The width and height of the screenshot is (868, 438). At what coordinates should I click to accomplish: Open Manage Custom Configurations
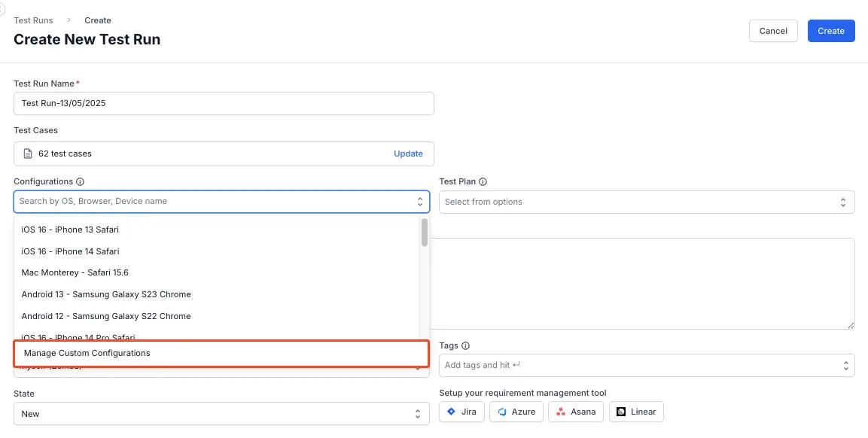87,353
